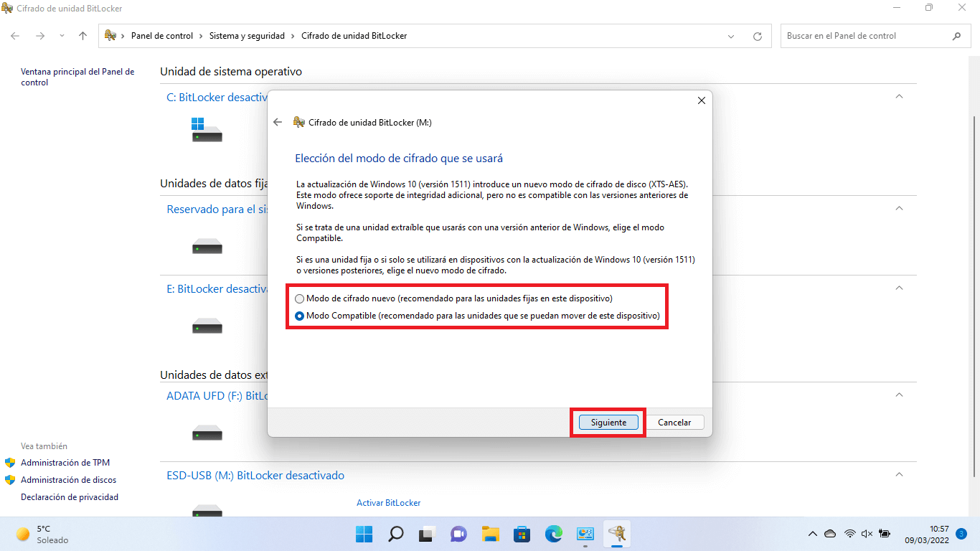Navigate back in Control Panel window
Viewport: 980px width, 551px height.
(16, 35)
